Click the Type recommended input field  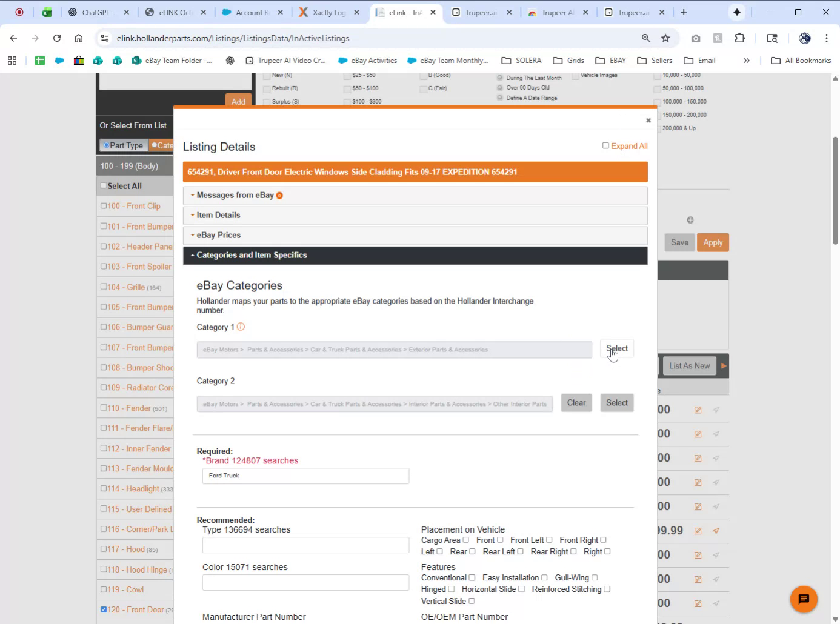[x=305, y=545]
